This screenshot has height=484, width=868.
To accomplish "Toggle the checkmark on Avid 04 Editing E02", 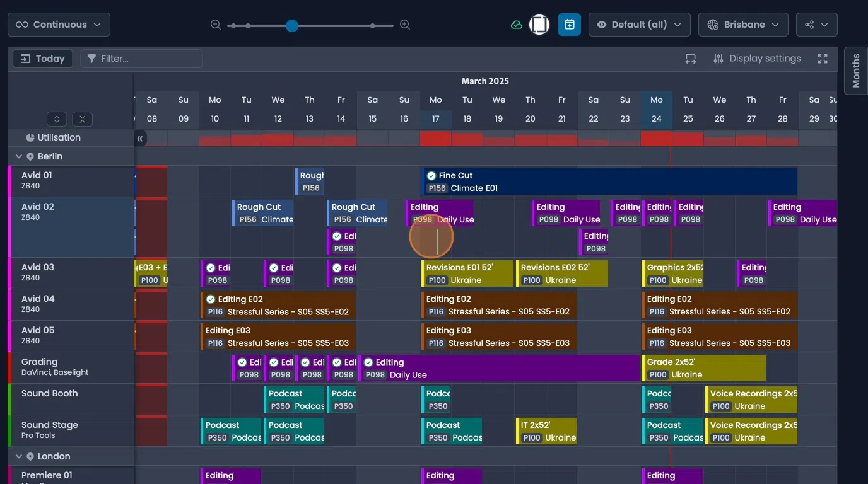I will [x=211, y=299].
